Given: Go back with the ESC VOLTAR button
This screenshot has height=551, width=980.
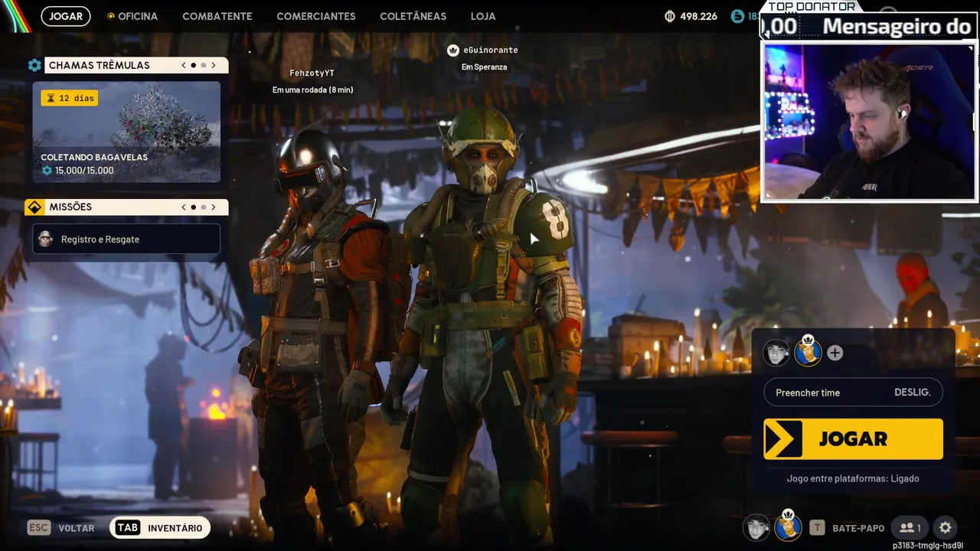Looking at the screenshot, I should click(x=61, y=527).
